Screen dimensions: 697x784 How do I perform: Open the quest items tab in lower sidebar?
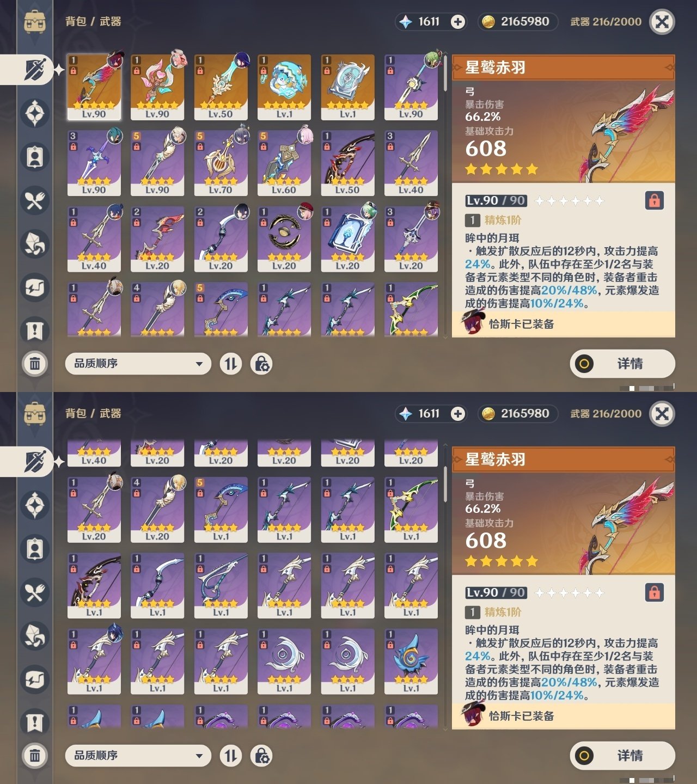tap(35, 723)
